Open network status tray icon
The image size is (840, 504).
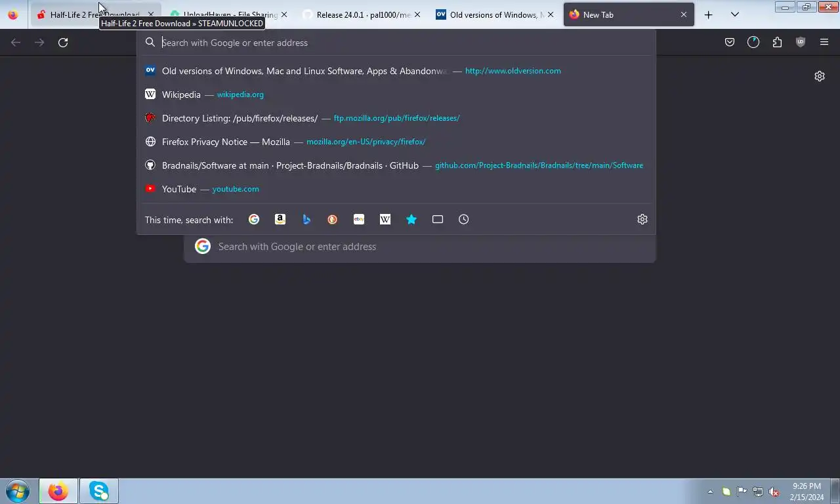pyautogui.click(x=758, y=492)
